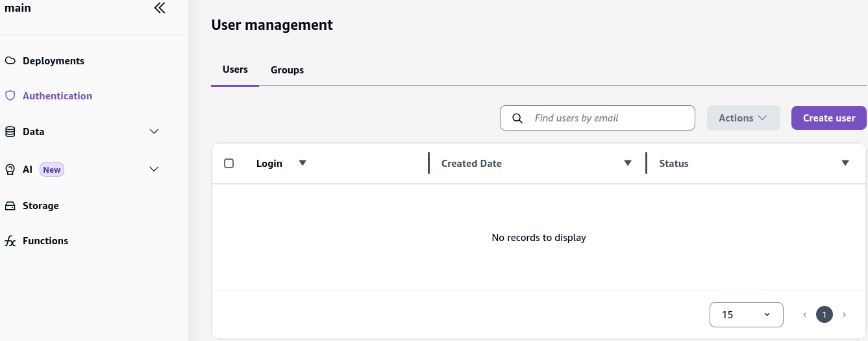Screen dimensions: 868x341
Task: Open Data in sidebar
Action: click(x=34, y=131)
